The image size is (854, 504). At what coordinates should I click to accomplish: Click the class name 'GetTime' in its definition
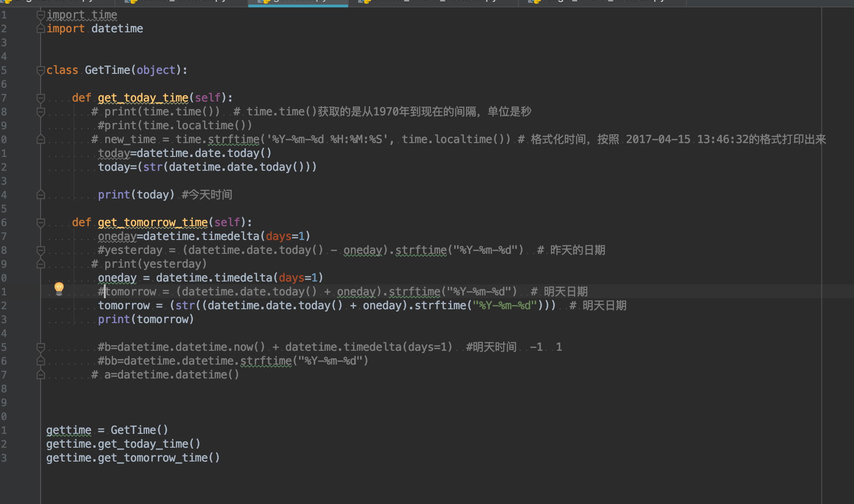[108, 70]
